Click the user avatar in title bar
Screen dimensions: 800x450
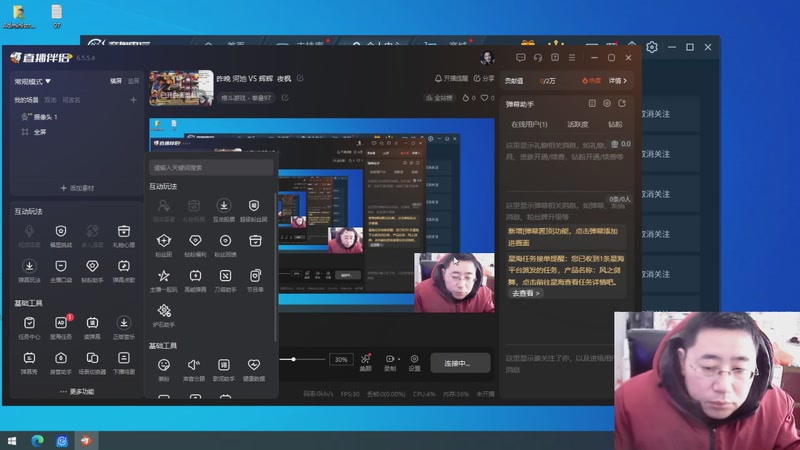487,58
